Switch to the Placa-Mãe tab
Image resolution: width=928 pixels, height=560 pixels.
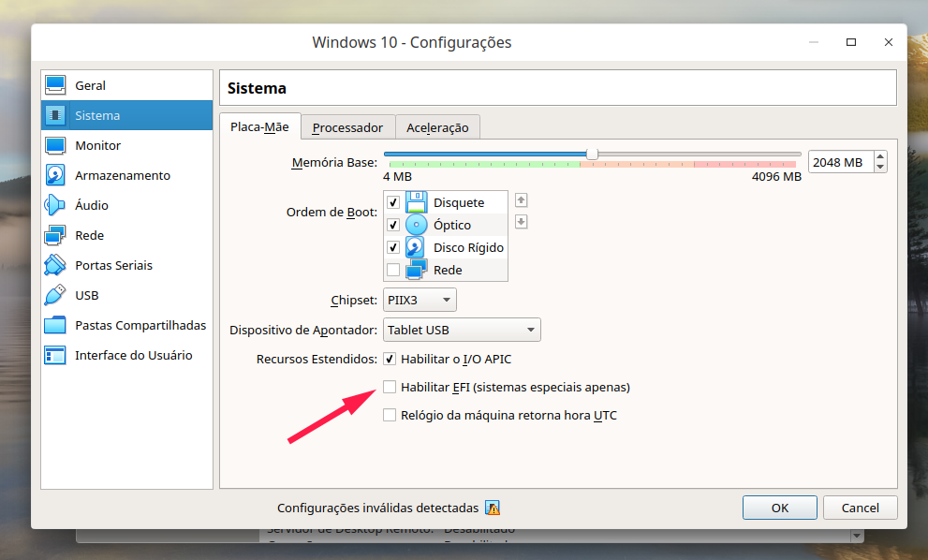click(x=259, y=126)
